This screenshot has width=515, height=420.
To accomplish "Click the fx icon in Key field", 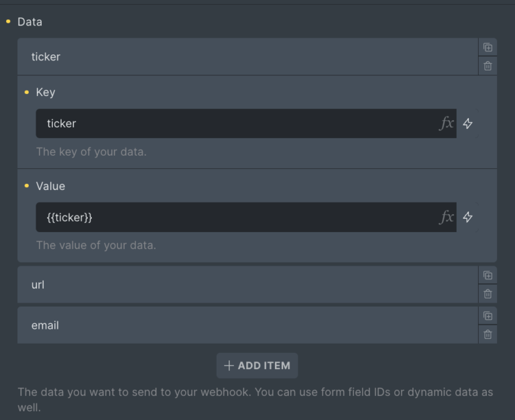I will pyautogui.click(x=446, y=123).
